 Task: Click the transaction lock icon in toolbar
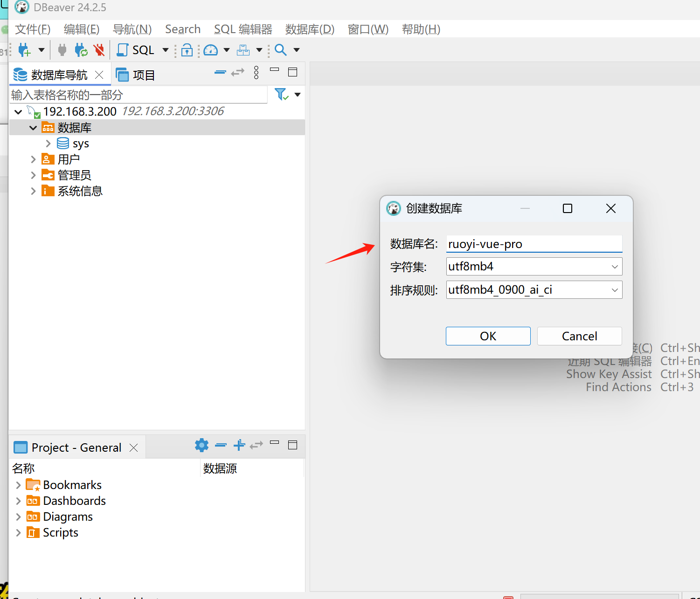click(x=187, y=50)
